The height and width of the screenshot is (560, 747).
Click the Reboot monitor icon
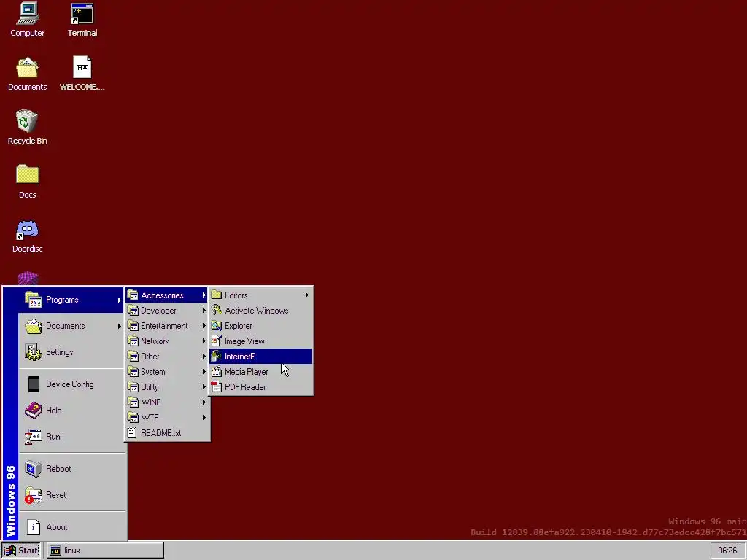point(34,469)
